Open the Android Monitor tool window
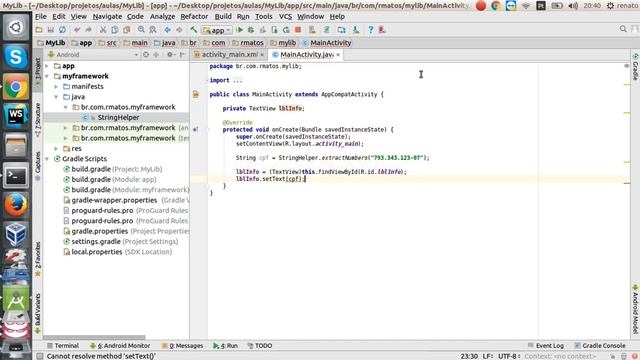The width and height of the screenshot is (640, 360). (x=120, y=346)
